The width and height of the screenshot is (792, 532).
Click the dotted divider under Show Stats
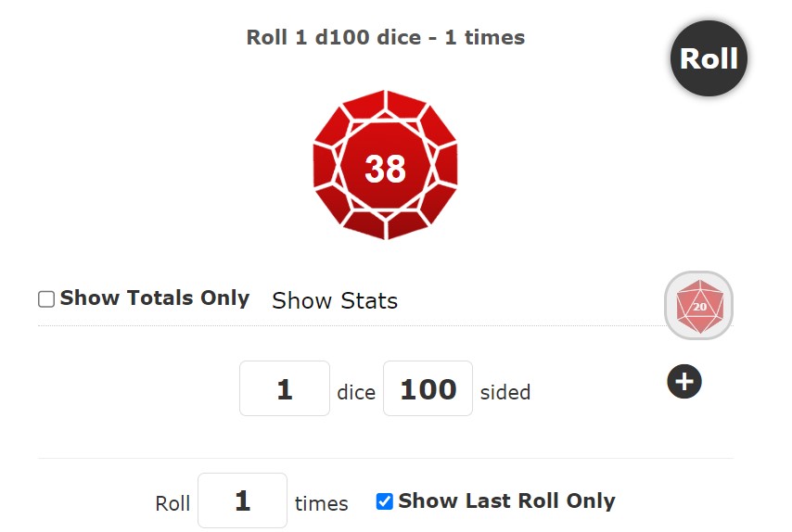351,325
